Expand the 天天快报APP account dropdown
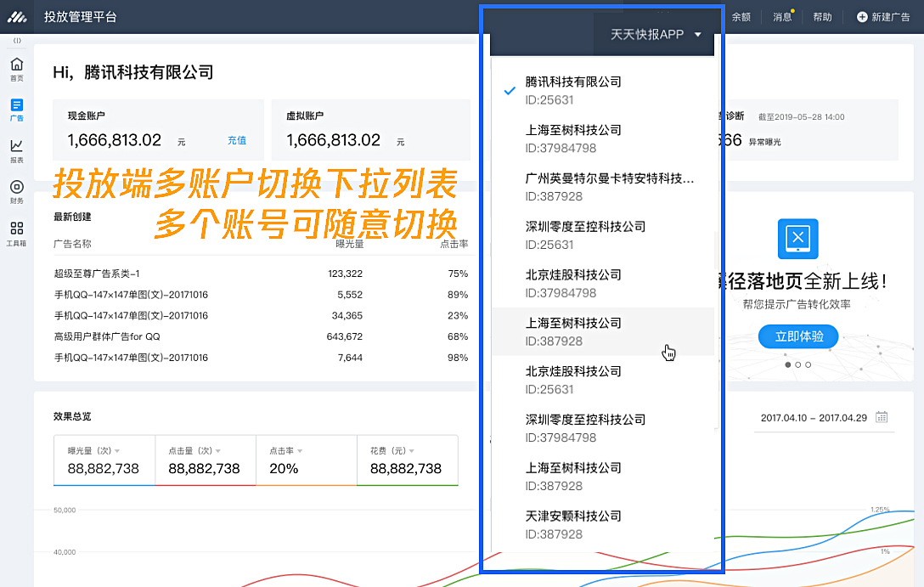This screenshot has height=587, width=924. pos(656,35)
